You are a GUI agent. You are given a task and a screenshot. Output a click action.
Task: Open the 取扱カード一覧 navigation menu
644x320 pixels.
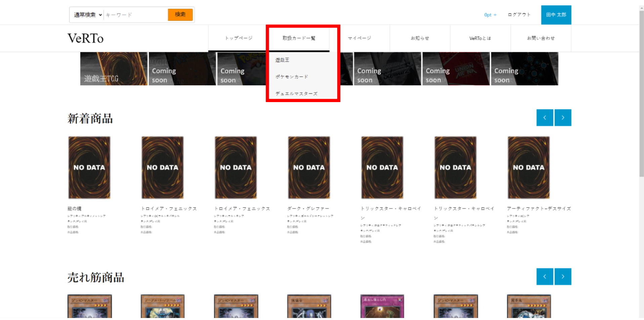point(299,38)
